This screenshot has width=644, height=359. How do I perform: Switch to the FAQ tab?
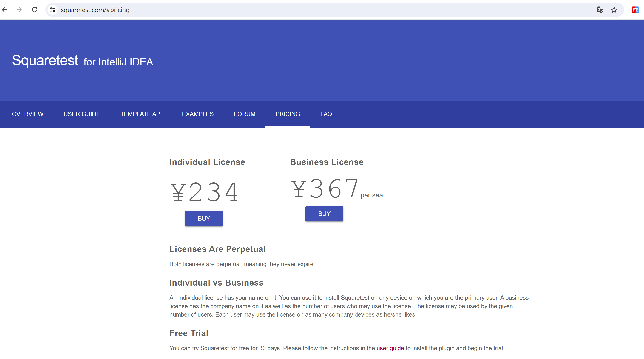click(x=326, y=114)
